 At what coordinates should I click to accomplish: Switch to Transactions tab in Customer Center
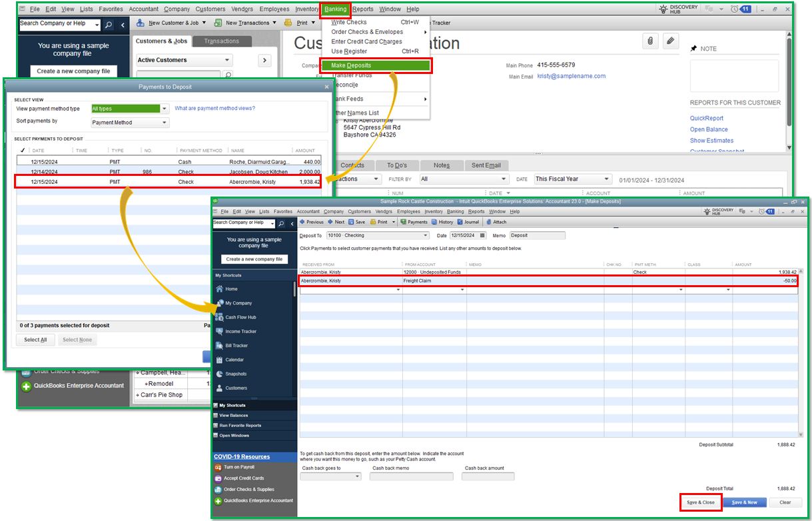pyautogui.click(x=222, y=41)
